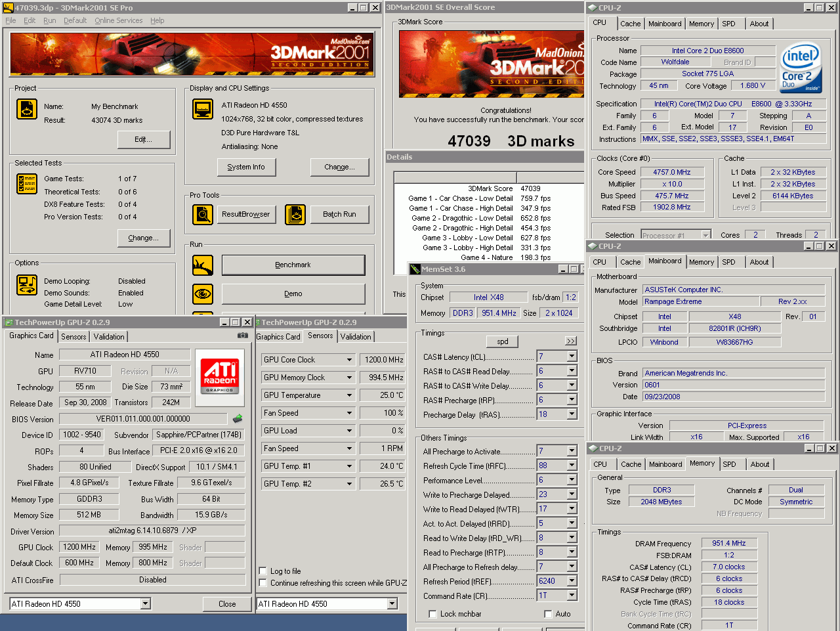This screenshot has width=840, height=631.
Task: Click the Selected Tests checklist icon
Action: (27, 184)
